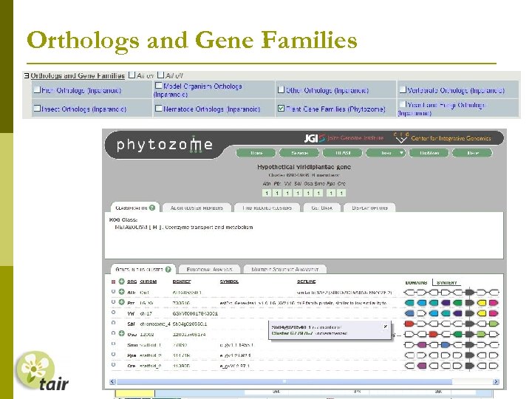This screenshot has height=399, width=532.
Task: Collapse the Orthologs and Gene Families section
Action: pos(26,75)
